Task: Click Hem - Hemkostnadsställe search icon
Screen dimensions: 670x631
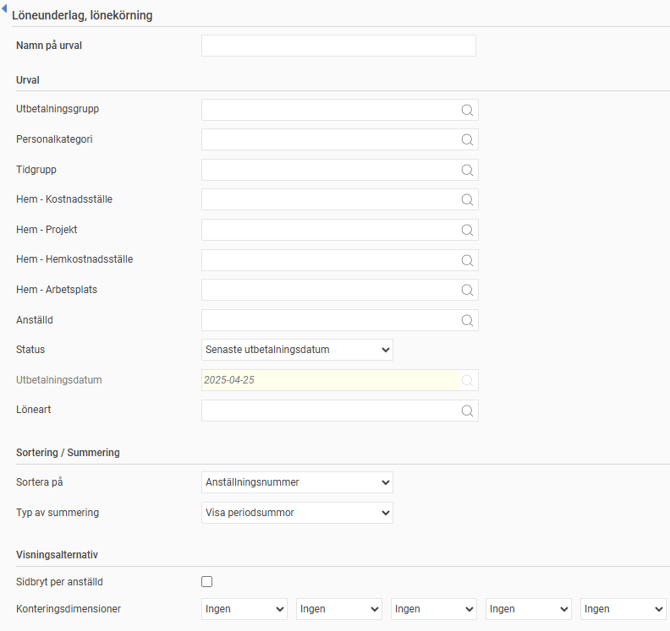Action: pyautogui.click(x=467, y=260)
